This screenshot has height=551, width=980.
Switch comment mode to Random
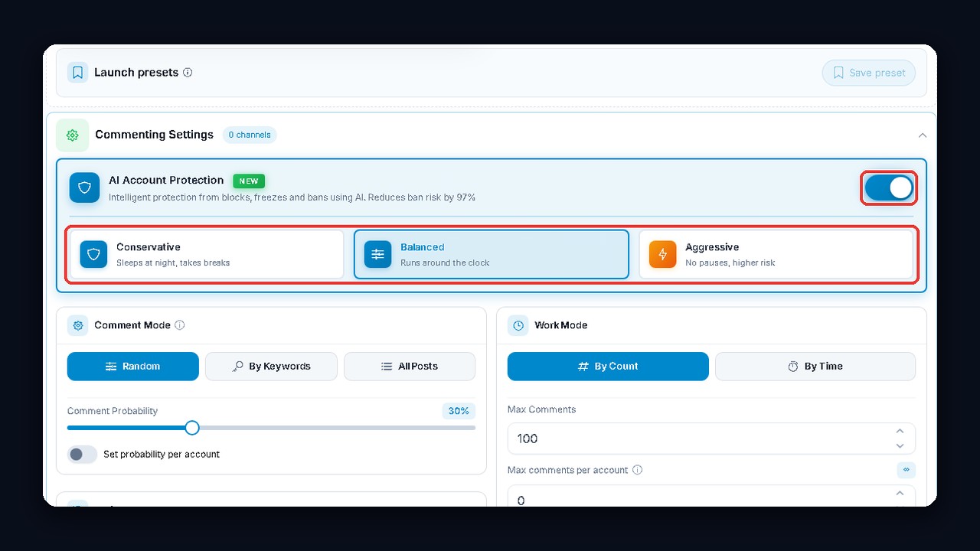pyautogui.click(x=133, y=367)
